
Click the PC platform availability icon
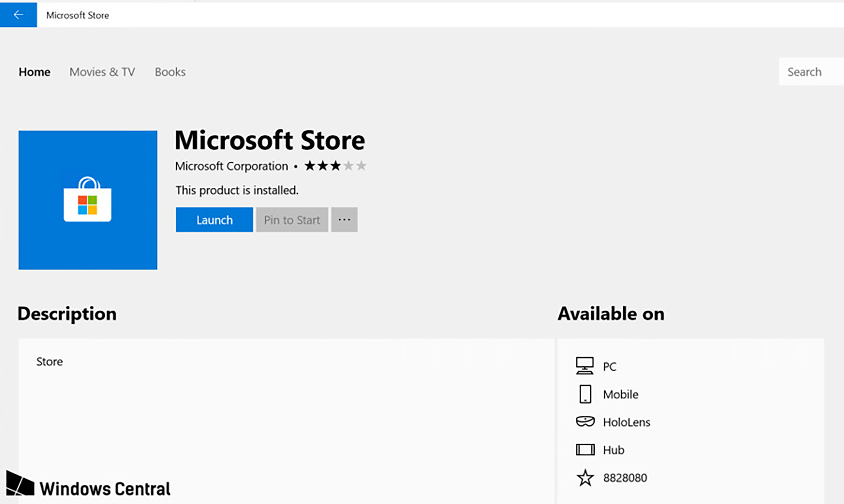pyautogui.click(x=584, y=366)
